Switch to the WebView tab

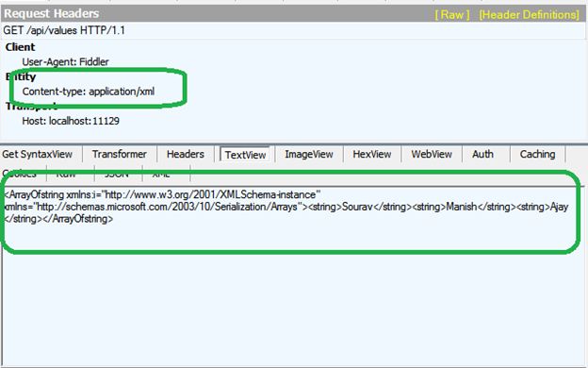[x=432, y=155]
